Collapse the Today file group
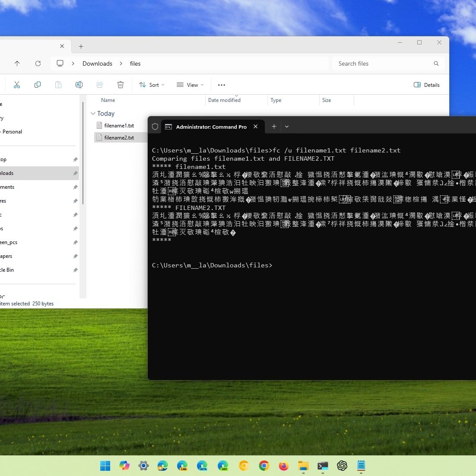Image resolution: width=476 pixels, height=476 pixels. pyautogui.click(x=93, y=114)
